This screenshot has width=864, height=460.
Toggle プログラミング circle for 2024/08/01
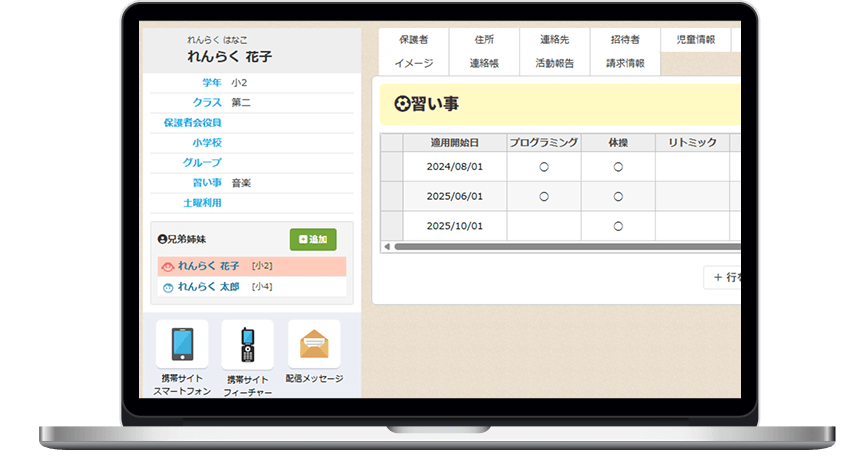tap(544, 166)
